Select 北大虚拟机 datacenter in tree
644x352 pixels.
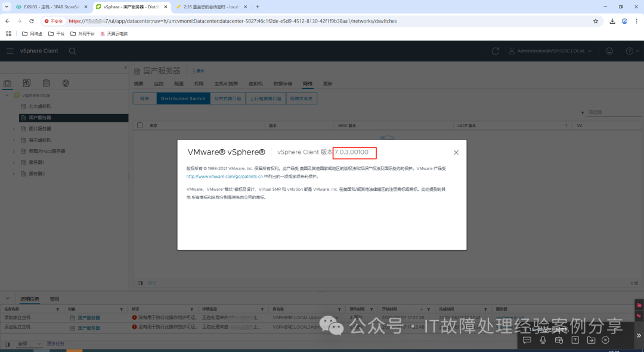[x=40, y=106]
